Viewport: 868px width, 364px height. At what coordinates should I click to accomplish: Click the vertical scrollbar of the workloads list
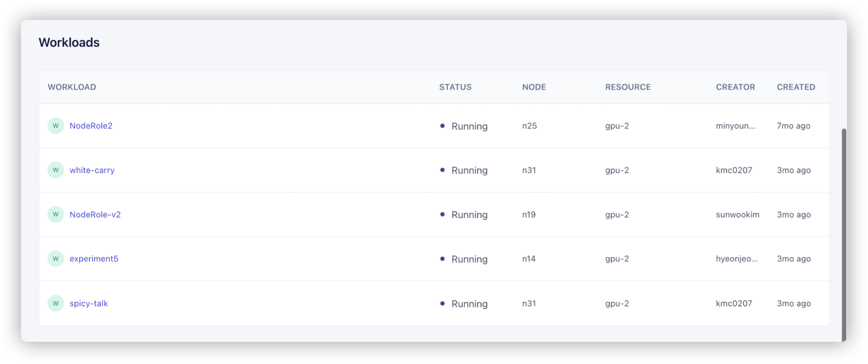[844, 235]
